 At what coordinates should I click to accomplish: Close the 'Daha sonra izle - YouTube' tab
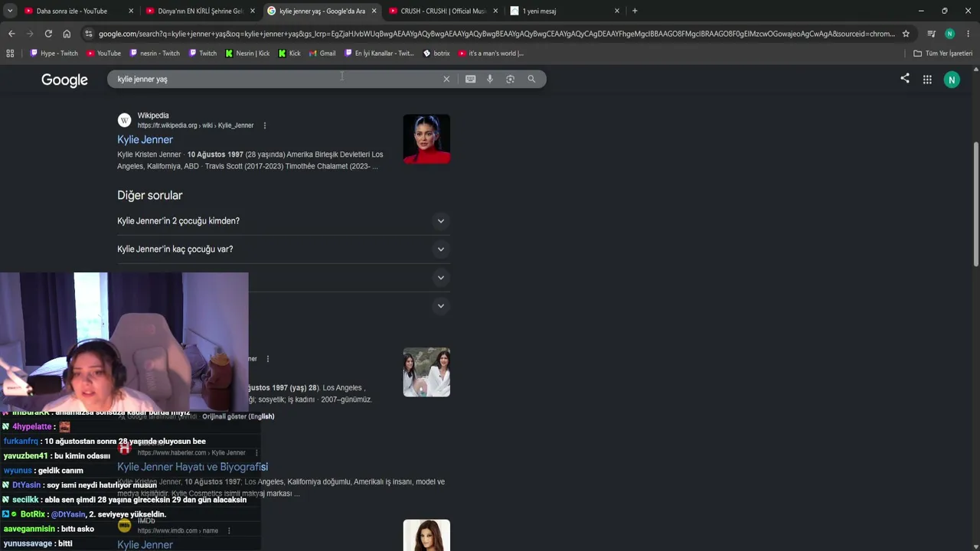(131, 11)
